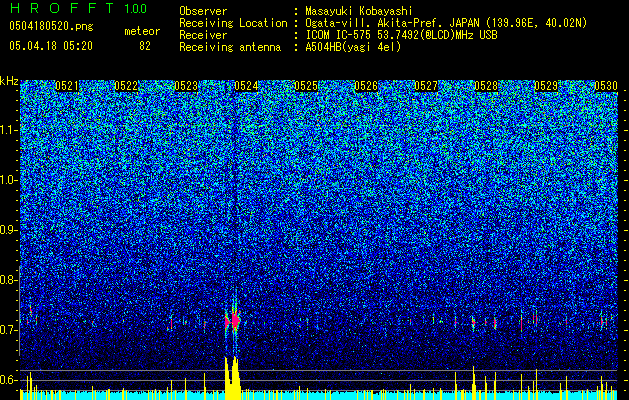Click the version number 1.0.0
The height and width of the screenshot is (400, 629).
pyautogui.click(x=136, y=9)
